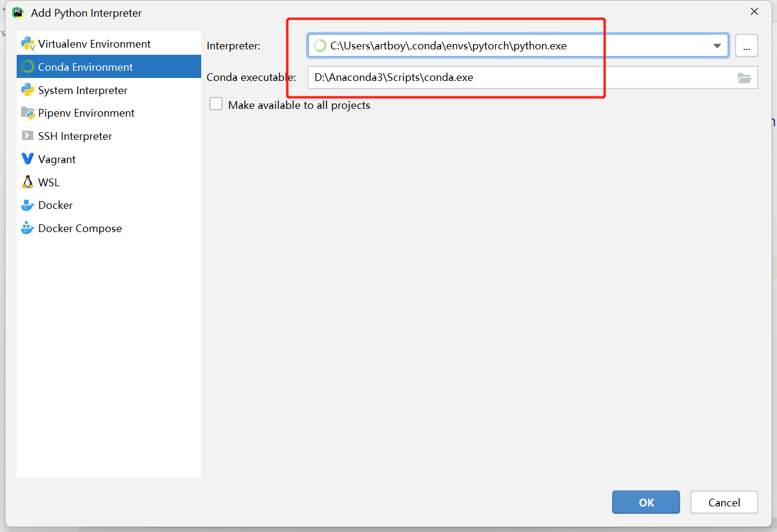The image size is (777, 532).
Task: Click the SSH Interpreter terminal icon
Action: coord(27,136)
